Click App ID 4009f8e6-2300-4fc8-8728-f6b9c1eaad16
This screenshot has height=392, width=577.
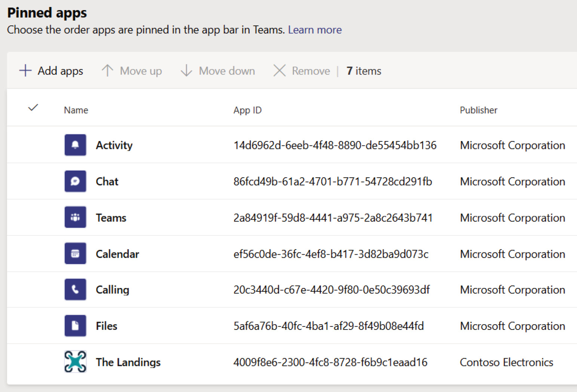(331, 362)
